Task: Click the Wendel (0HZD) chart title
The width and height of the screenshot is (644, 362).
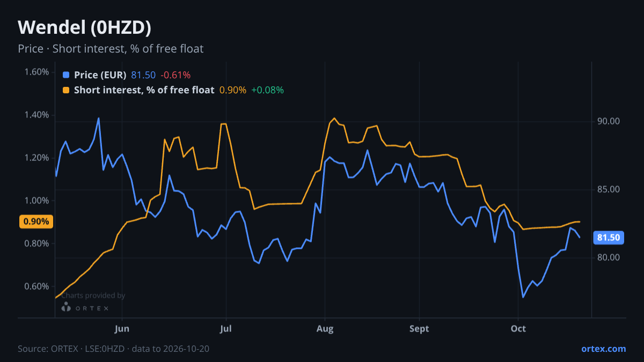Action: [84, 27]
